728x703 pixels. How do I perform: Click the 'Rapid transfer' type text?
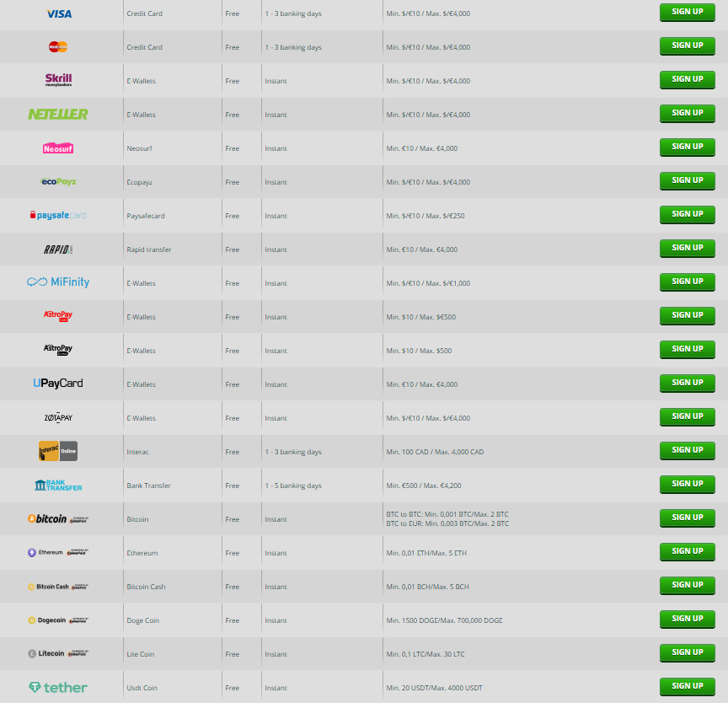tap(149, 250)
